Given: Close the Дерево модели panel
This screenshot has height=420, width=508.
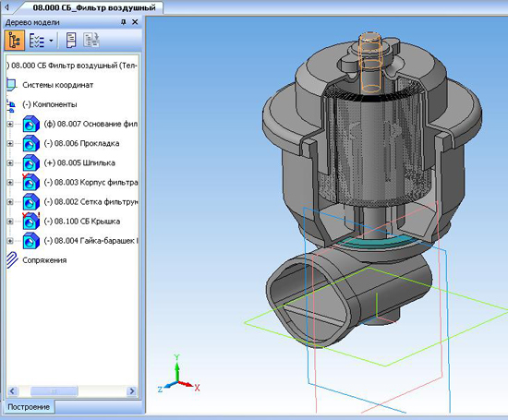Looking at the screenshot, I should (135, 22).
